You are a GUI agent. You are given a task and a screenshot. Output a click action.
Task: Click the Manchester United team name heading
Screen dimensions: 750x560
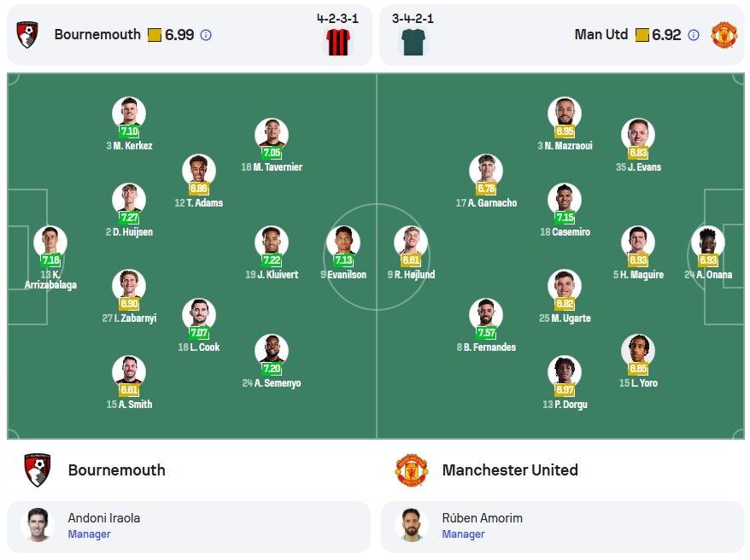coord(510,470)
